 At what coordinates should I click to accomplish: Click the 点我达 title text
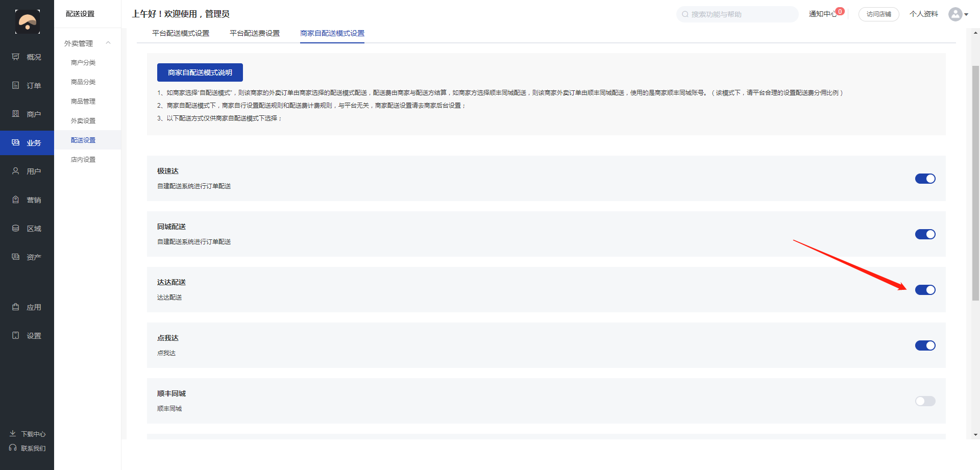click(x=168, y=338)
